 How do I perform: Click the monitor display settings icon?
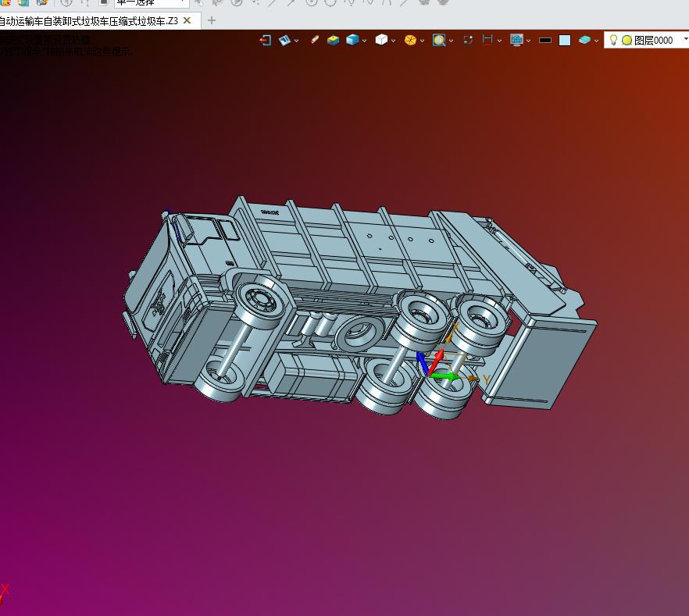click(x=516, y=40)
